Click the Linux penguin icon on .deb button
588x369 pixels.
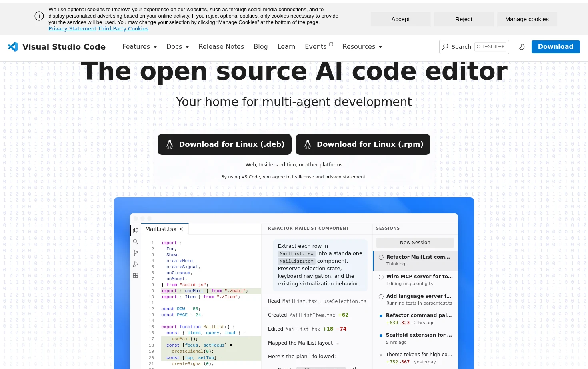[x=170, y=144]
